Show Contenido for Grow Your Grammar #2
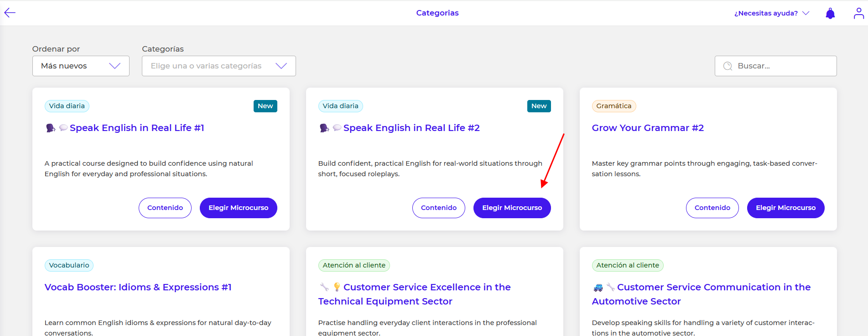Image resolution: width=868 pixels, height=336 pixels. 712,208
